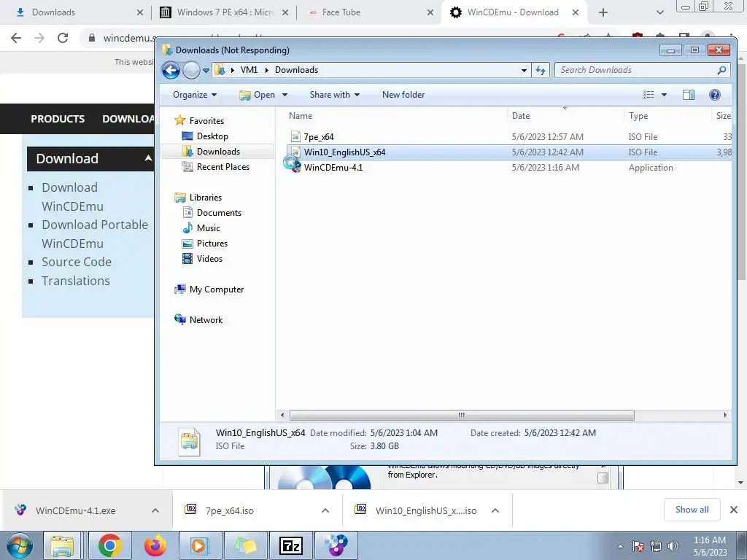Screen dimensions: 747x560
Task: Select the Win10_EnglishUS_x64 file row
Action: pos(508,152)
